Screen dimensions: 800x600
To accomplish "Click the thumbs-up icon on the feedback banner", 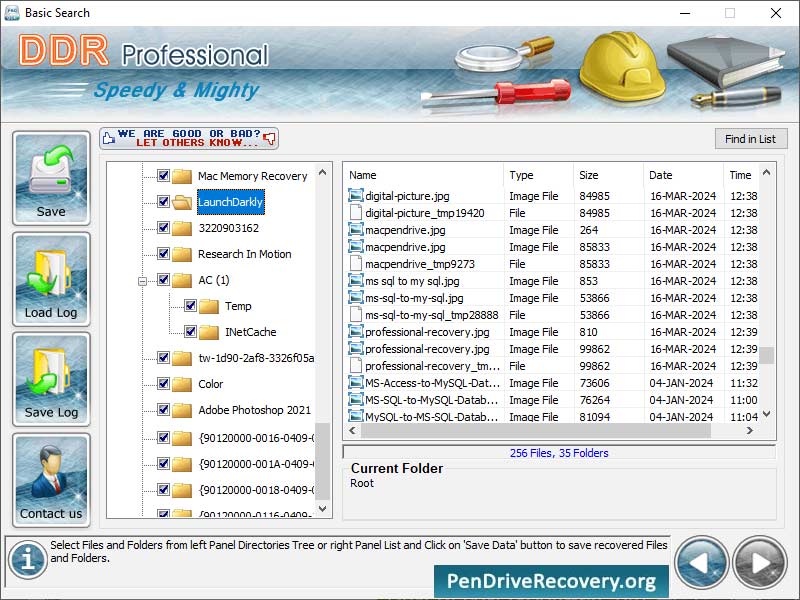I will click(110, 137).
